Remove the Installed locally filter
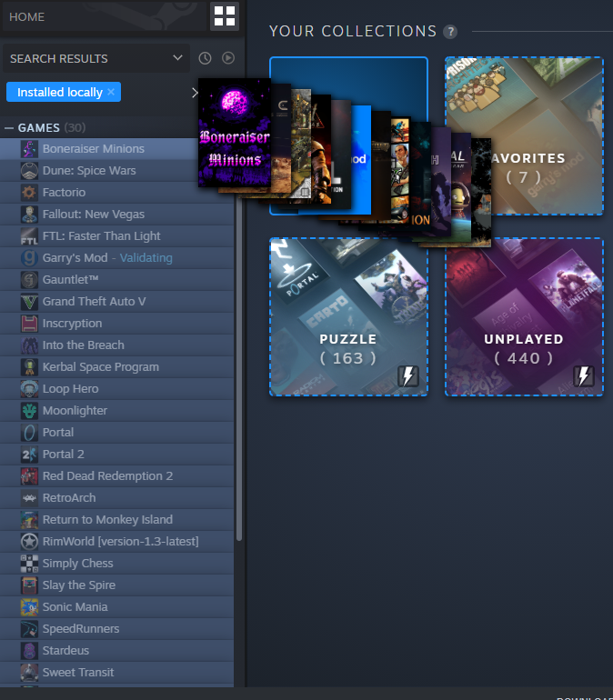 point(111,92)
